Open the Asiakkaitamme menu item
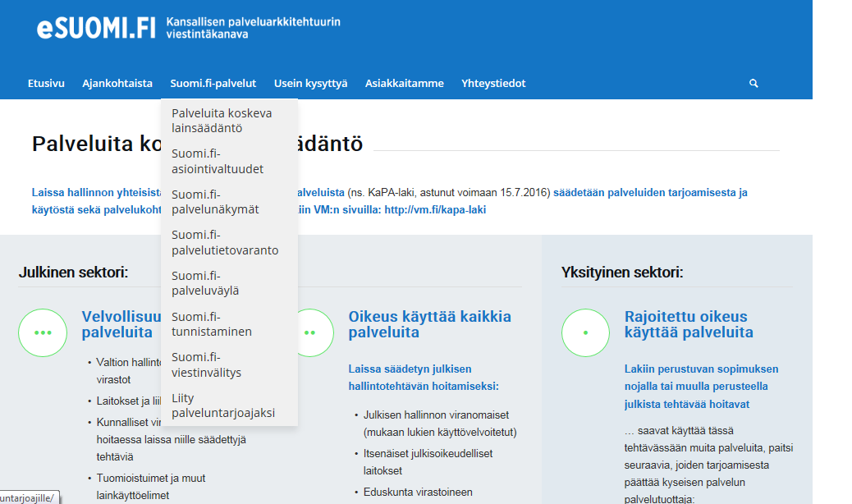The height and width of the screenshot is (504, 852). (405, 83)
